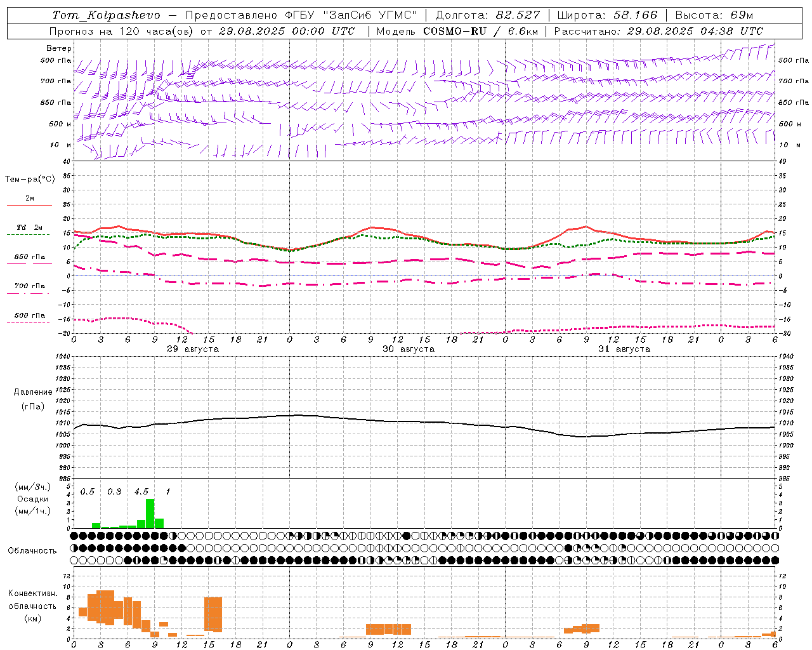Click the elevation label "Высота: 69м"

(x=714, y=15)
